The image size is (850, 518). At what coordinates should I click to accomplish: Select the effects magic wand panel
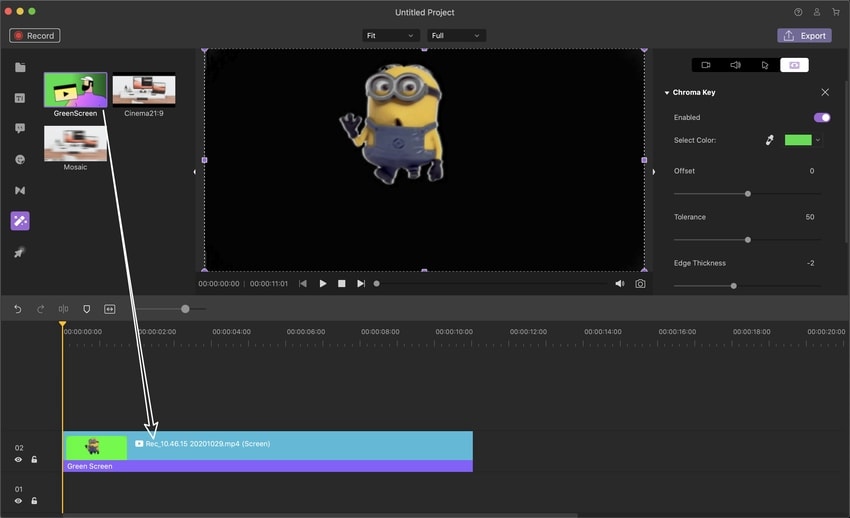click(20, 221)
